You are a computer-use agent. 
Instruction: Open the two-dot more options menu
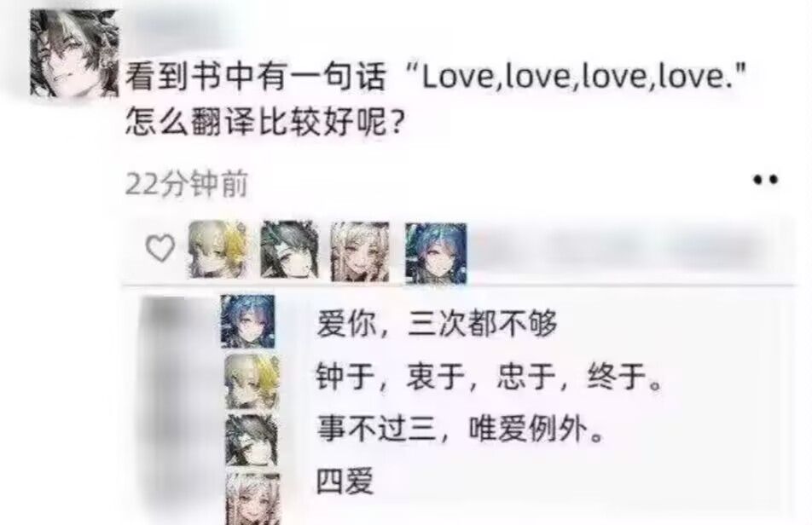click(x=765, y=180)
